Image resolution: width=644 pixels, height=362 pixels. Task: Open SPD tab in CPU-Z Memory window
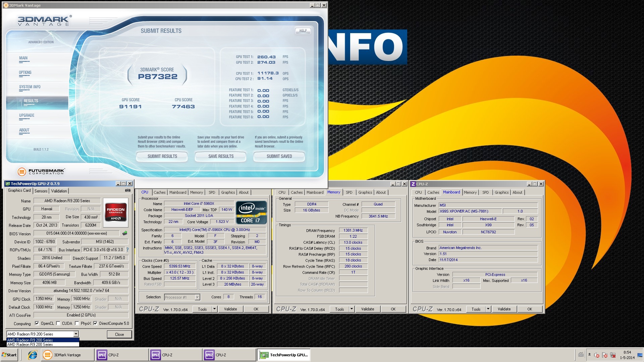click(x=349, y=192)
